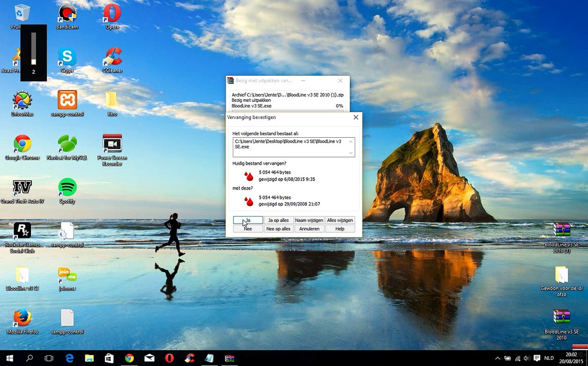The image size is (588, 366).
Task: Open Microsoft Edge from the taskbar
Action: 70,358
